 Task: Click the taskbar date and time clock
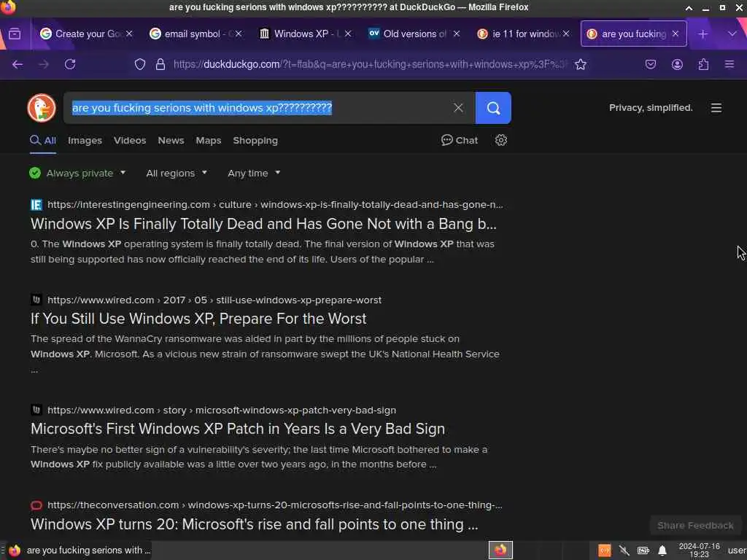coord(699,551)
